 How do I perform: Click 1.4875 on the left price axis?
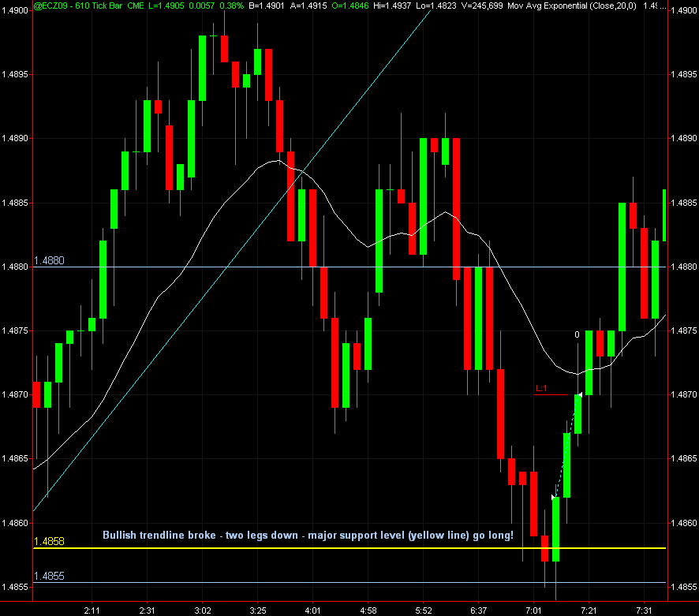coord(15,331)
